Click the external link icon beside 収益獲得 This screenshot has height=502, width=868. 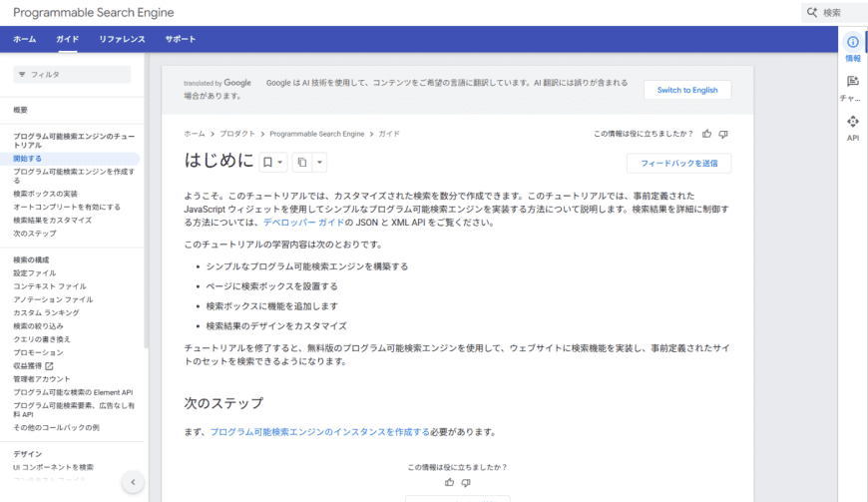pyautogui.click(x=49, y=366)
